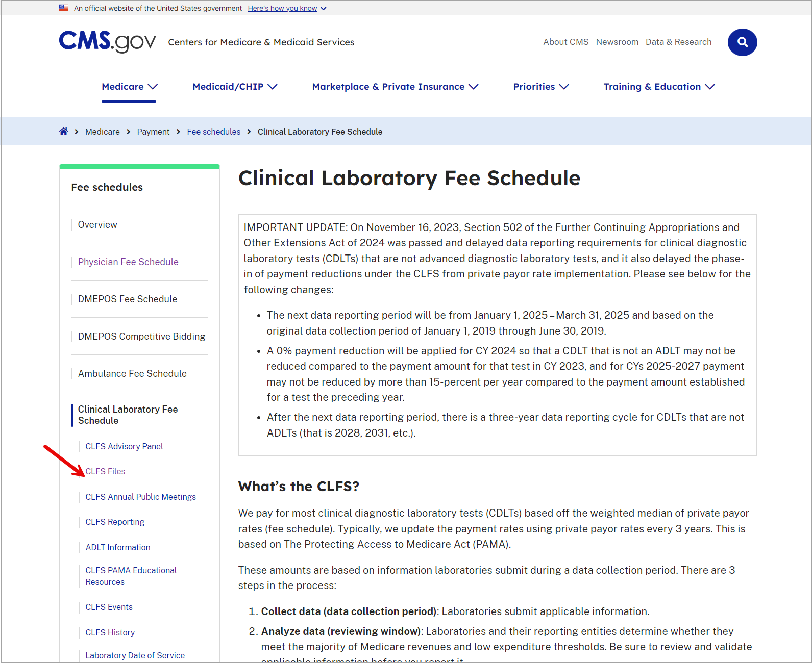
Task: Open Physician Fee Schedule sidebar item
Action: 128,262
